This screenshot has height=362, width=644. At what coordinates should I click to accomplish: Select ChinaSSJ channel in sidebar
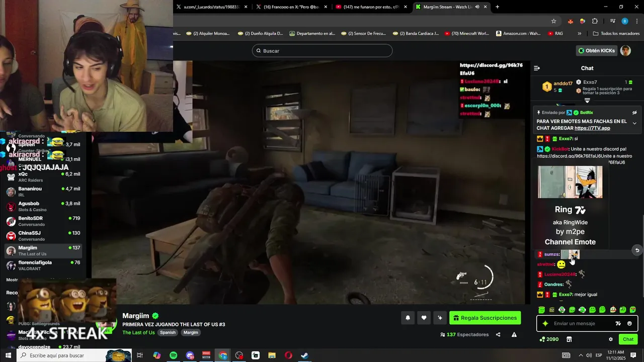pos(43,236)
